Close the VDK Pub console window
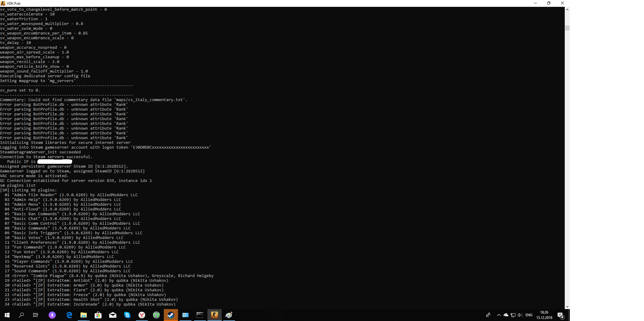644x321 pixels. 562,3
